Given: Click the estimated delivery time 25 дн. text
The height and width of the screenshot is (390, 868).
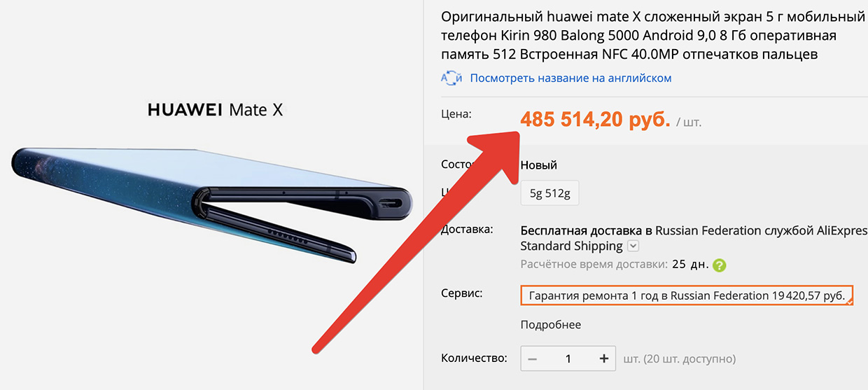Looking at the screenshot, I should (x=689, y=265).
